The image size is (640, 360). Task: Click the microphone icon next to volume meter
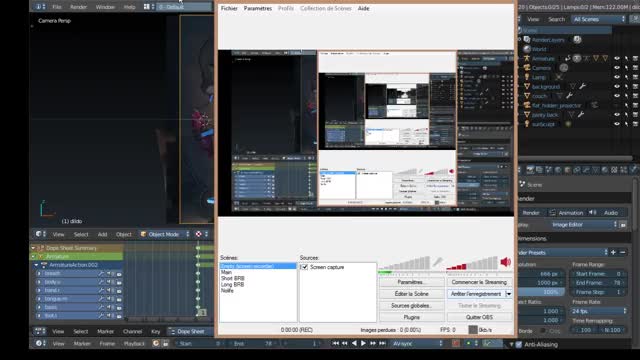(x=438, y=262)
